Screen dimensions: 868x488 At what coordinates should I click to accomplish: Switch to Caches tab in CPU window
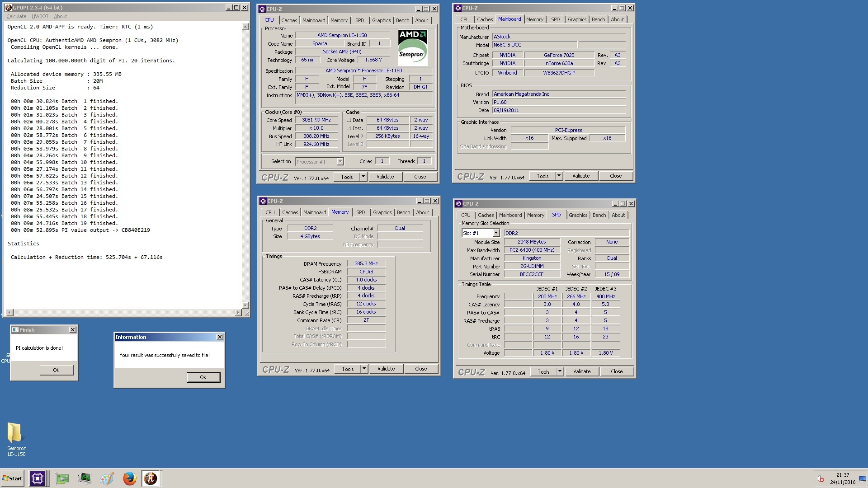tap(289, 20)
